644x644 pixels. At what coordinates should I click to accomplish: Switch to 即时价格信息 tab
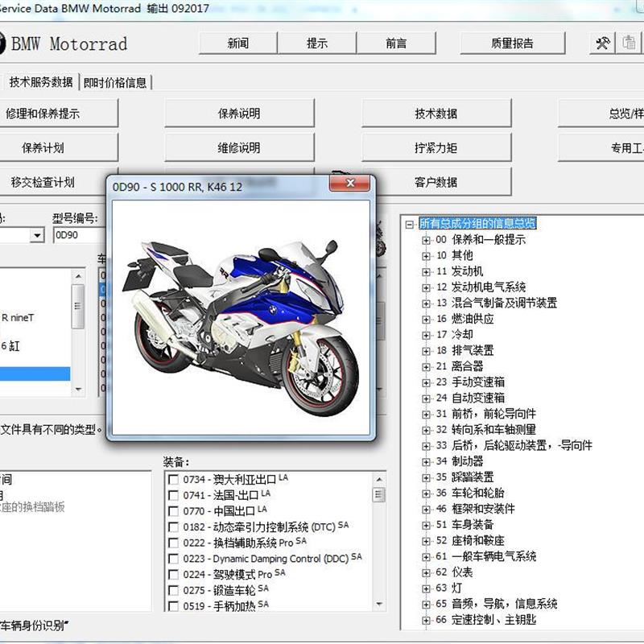[115, 83]
